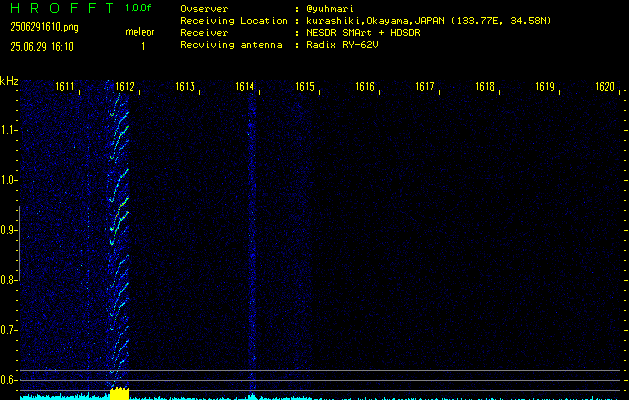Click the Ovserver field label

click(204, 9)
